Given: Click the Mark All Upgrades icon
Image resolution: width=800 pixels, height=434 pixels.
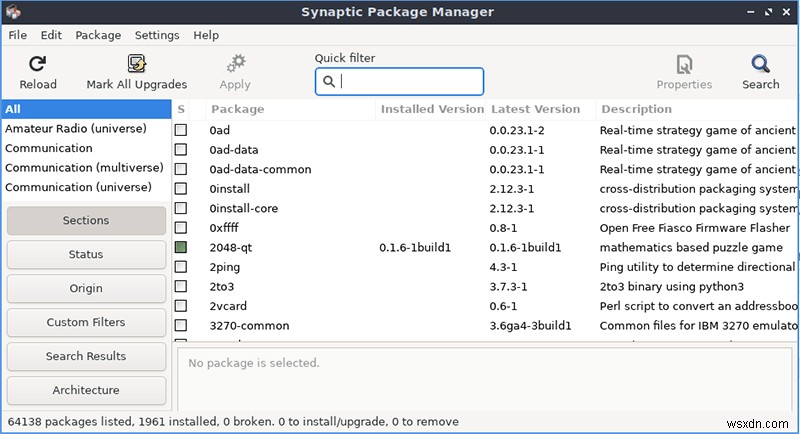Looking at the screenshot, I should (x=136, y=64).
